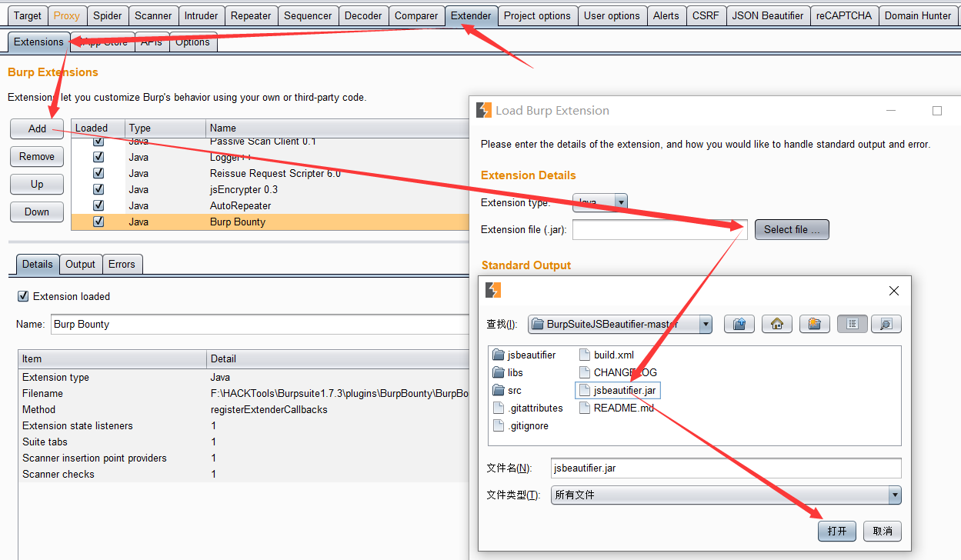
Task: Click Add to load a new extension
Action: [37, 128]
